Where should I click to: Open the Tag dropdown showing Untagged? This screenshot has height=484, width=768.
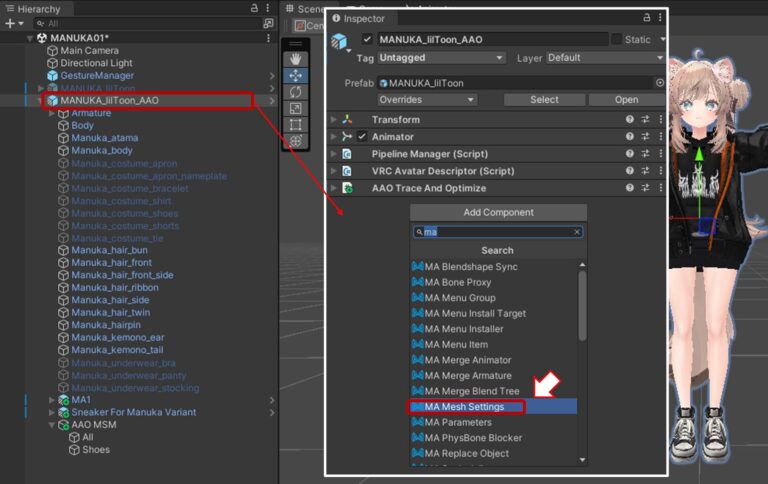tap(441, 58)
